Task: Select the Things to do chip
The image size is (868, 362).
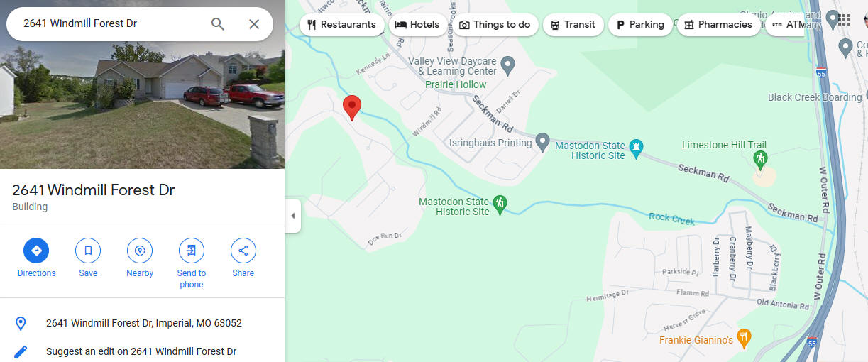Action: [495, 25]
